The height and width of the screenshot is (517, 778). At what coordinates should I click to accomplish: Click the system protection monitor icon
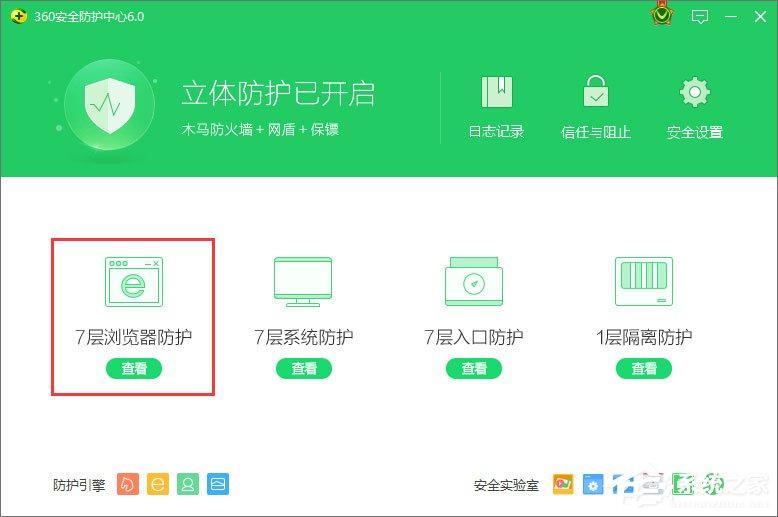tap(303, 282)
